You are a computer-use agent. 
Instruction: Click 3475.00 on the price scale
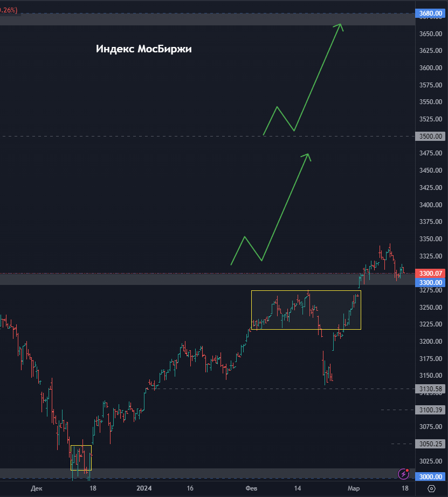click(431, 153)
